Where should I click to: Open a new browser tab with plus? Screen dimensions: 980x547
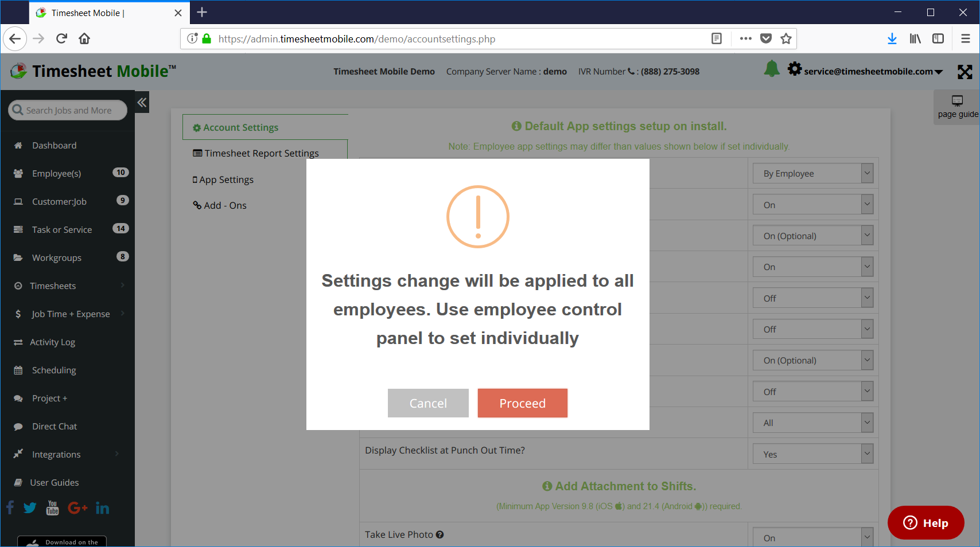(202, 12)
